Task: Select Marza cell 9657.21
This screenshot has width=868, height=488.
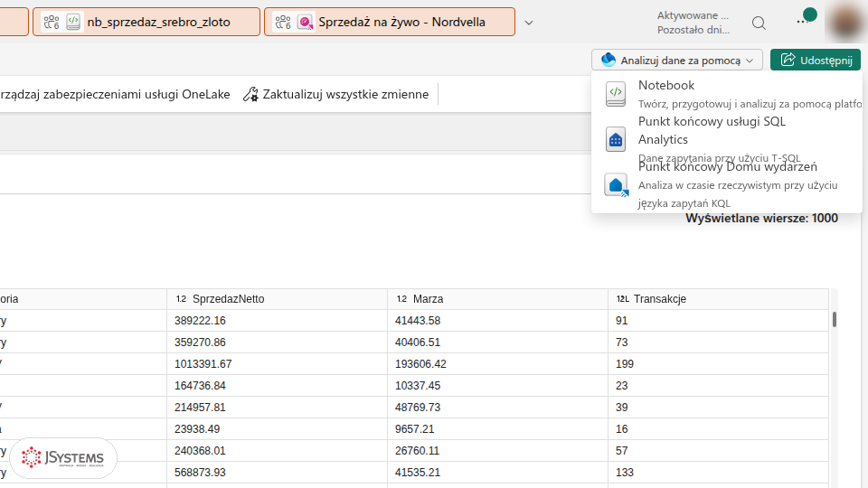Action: pyautogui.click(x=497, y=428)
